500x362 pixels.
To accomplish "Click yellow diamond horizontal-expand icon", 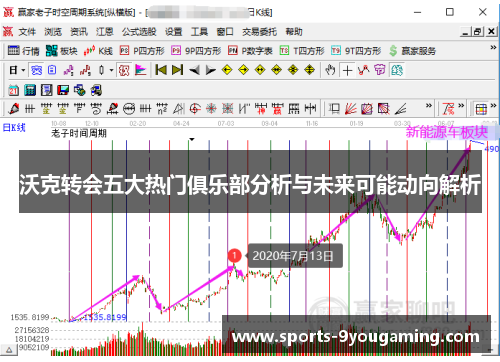I will click(260, 70).
